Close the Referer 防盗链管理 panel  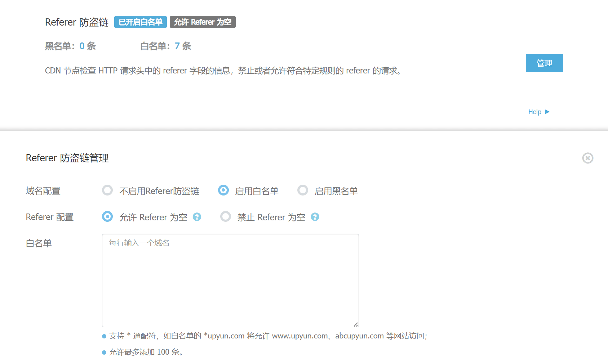pyautogui.click(x=588, y=158)
